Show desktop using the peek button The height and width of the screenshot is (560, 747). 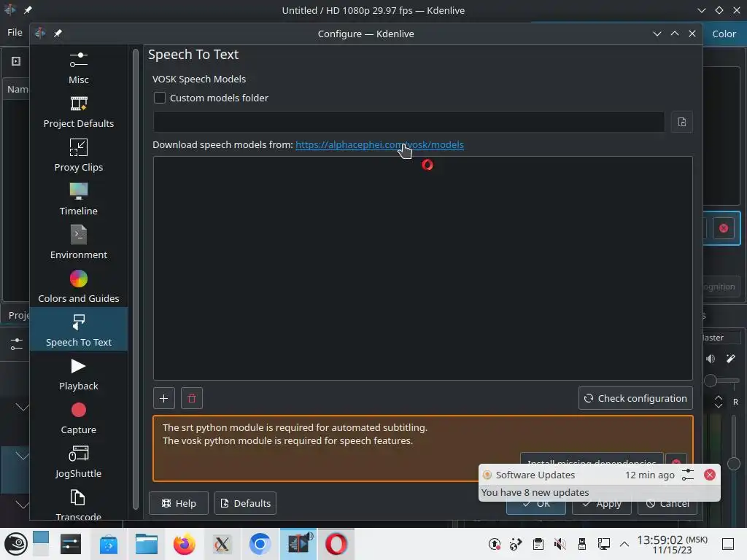coord(728,544)
